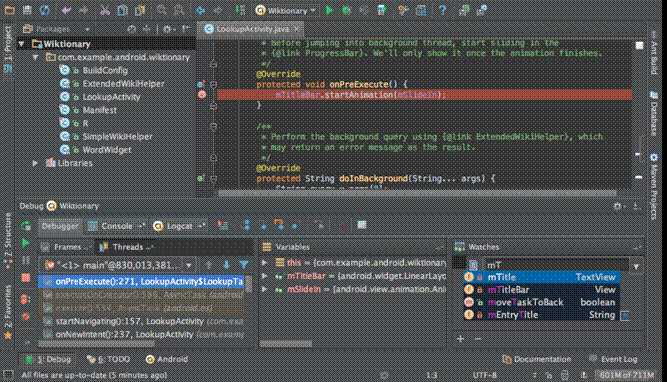The height and width of the screenshot is (382, 667).
Task: Run the Wiktionary configuration with green play
Action: pyautogui.click(x=329, y=10)
